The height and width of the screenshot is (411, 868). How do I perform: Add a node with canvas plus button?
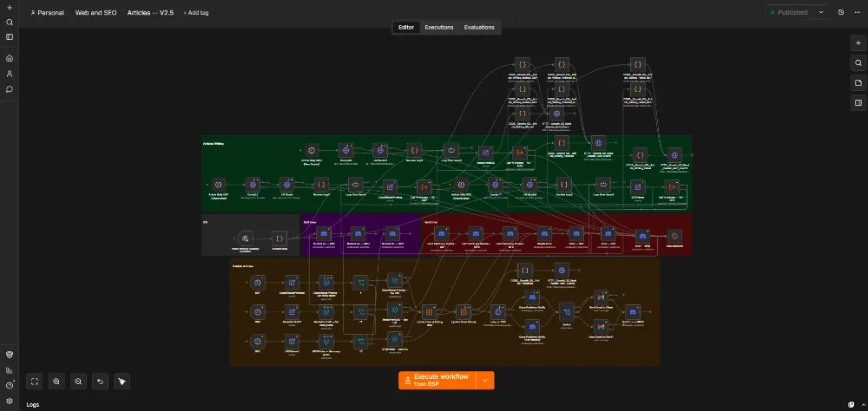coord(858,43)
